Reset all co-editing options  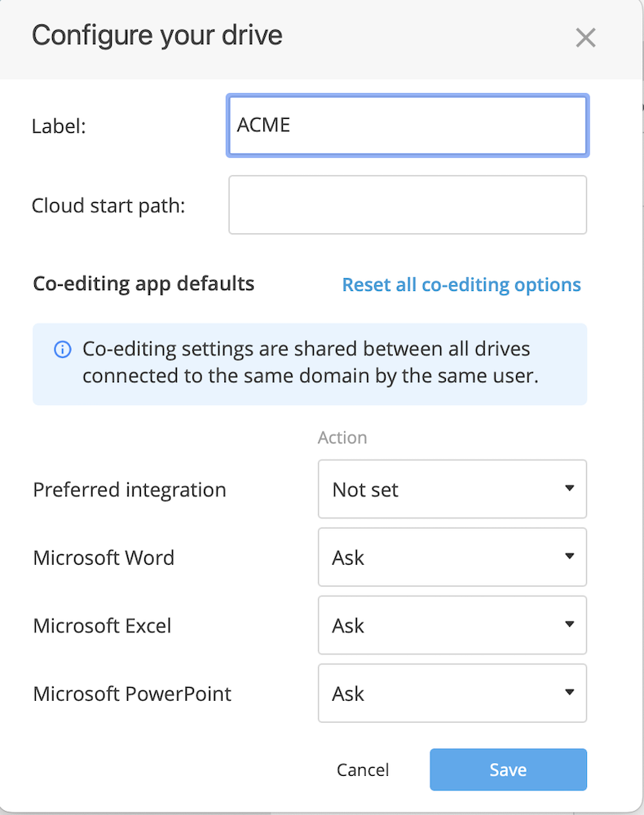pyautogui.click(x=461, y=285)
